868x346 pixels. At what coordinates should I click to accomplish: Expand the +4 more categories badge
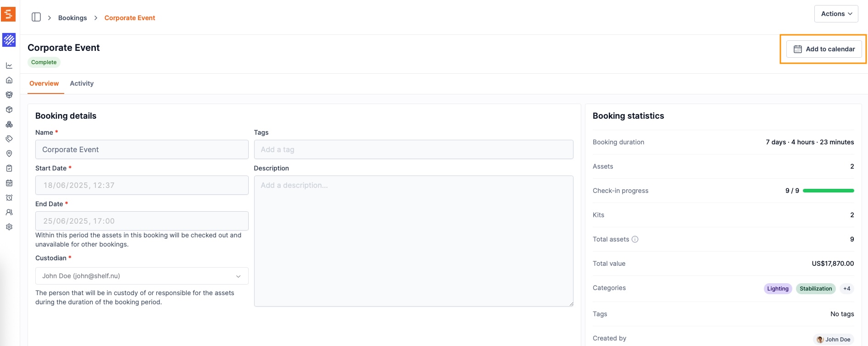(846, 289)
